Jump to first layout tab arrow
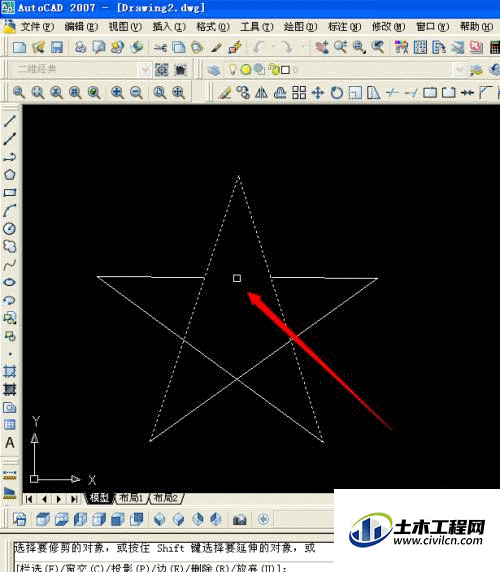 pos(29,499)
